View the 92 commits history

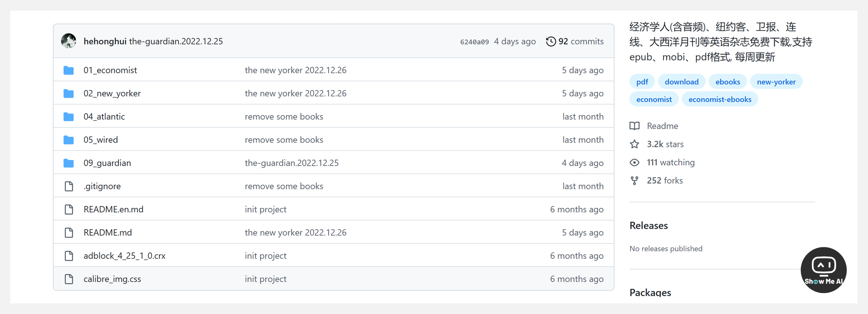[x=575, y=41]
